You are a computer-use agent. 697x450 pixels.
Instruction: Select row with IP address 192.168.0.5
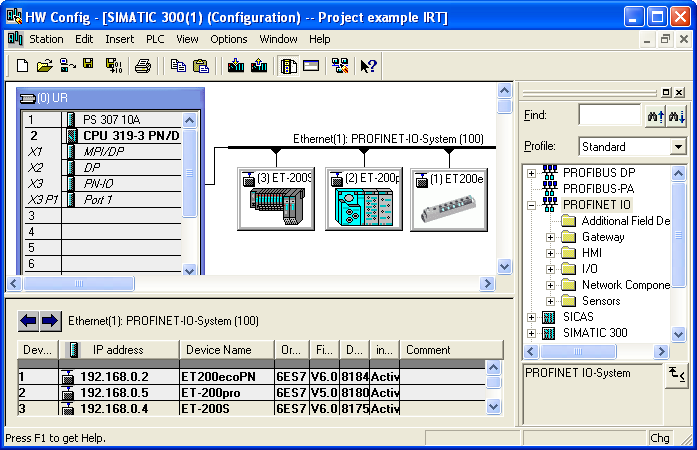tap(114, 393)
